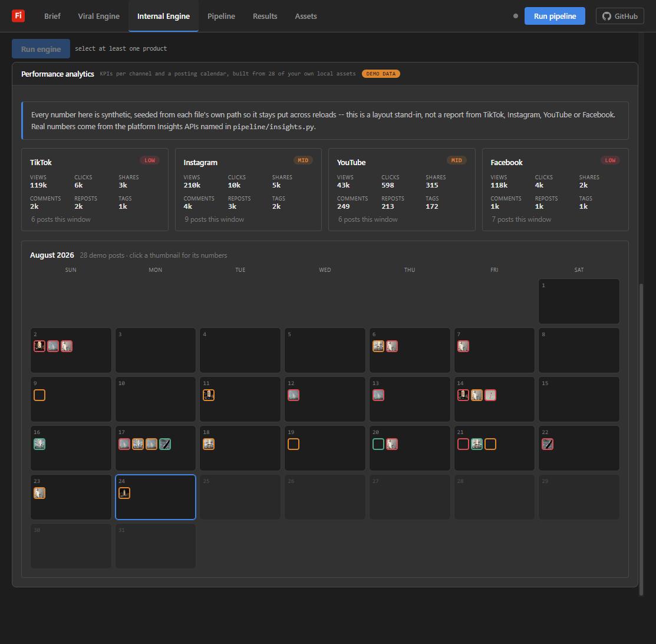Open the red post thumbnail on August 20
656x644 pixels.
[x=392, y=444]
